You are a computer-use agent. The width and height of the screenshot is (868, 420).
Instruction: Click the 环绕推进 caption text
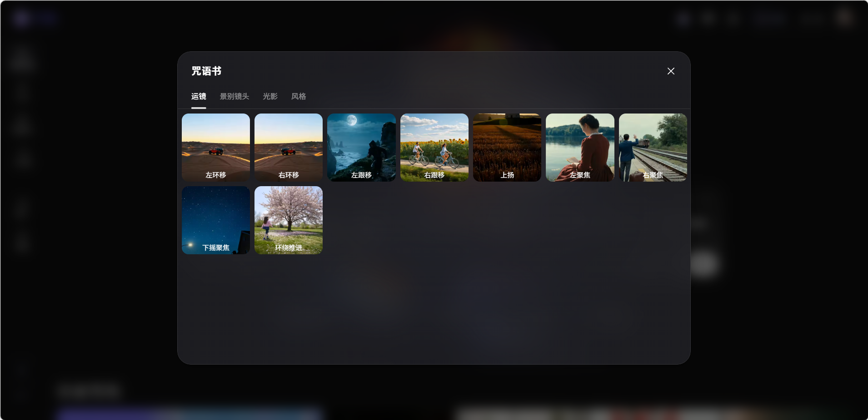tap(289, 248)
